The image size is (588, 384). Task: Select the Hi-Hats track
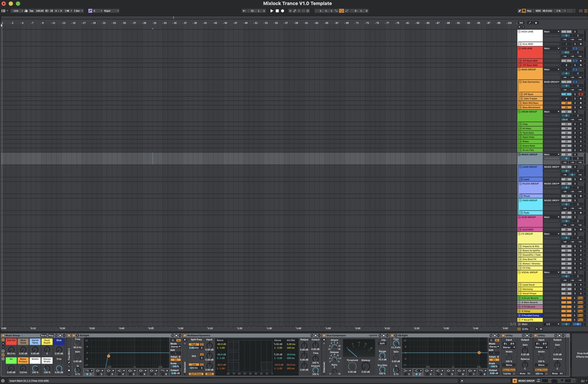coord(530,128)
